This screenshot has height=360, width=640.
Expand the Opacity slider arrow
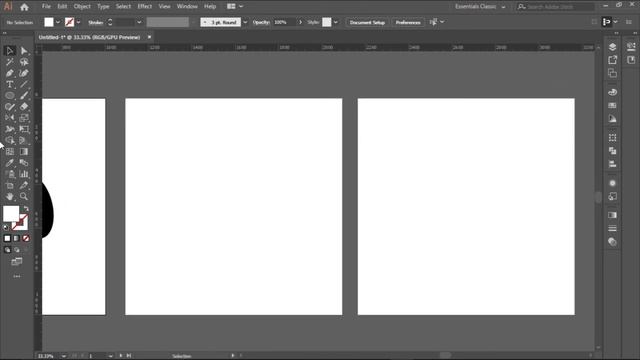[300, 22]
